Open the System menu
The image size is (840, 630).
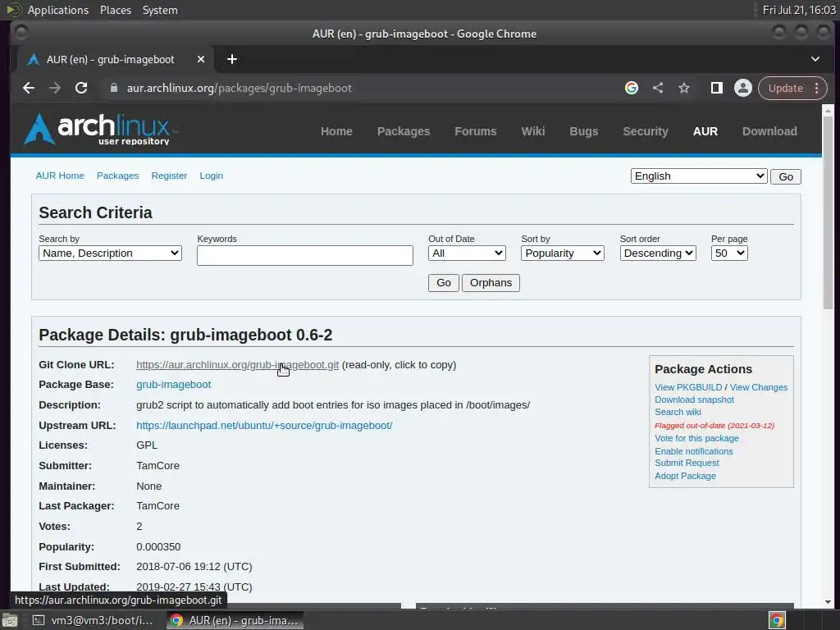pos(160,10)
